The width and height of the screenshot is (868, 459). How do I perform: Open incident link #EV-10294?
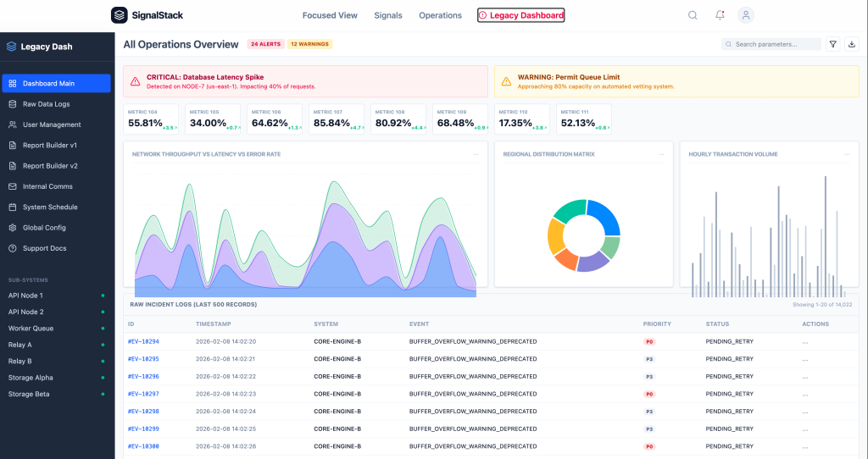pyautogui.click(x=143, y=341)
